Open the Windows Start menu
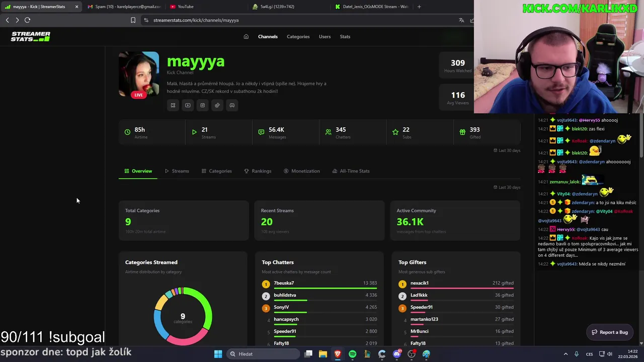The width and height of the screenshot is (644, 362). pyautogui.click(x=218, y=354)
